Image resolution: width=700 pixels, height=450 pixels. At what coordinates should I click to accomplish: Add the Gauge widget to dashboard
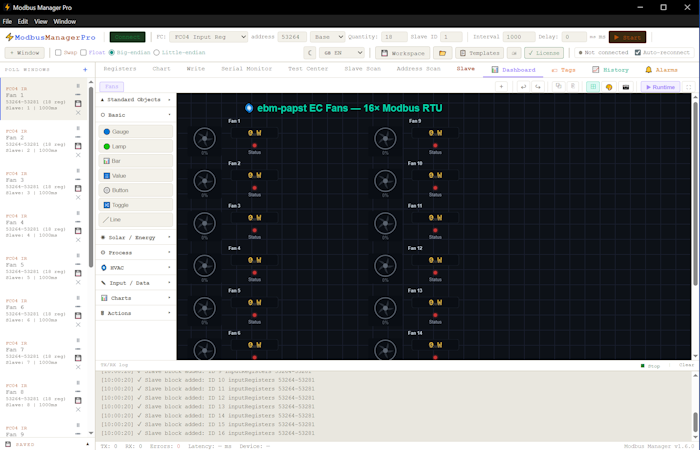(x=136, y=132)
